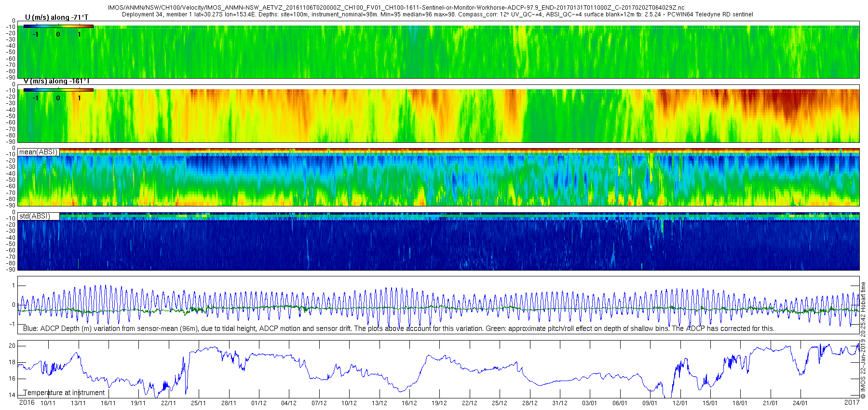This screenshot has width=868, height=410.
Task: Click the 24/01 date tick label
Action: coord(800,403)
